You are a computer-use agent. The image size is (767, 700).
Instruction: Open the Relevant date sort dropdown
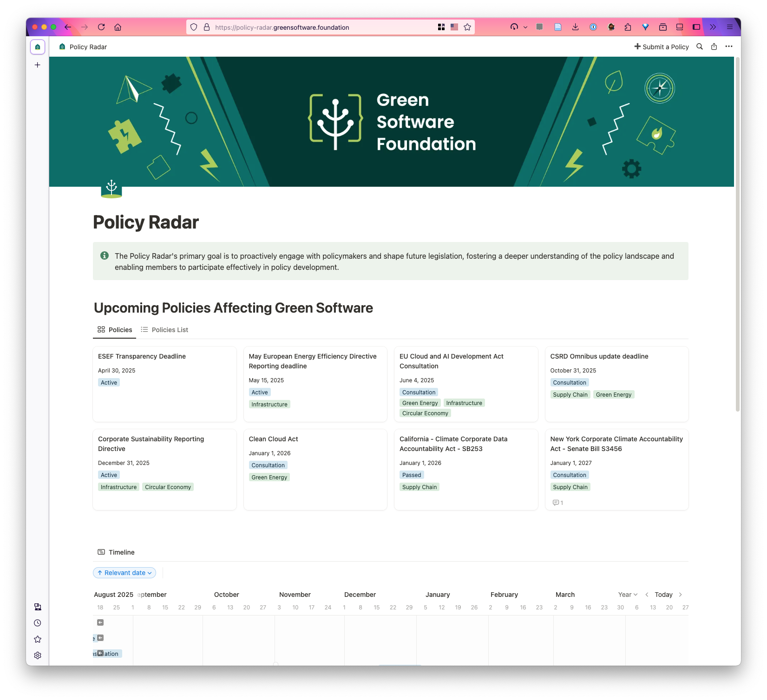pyautogui.click(x=125, y=573)
